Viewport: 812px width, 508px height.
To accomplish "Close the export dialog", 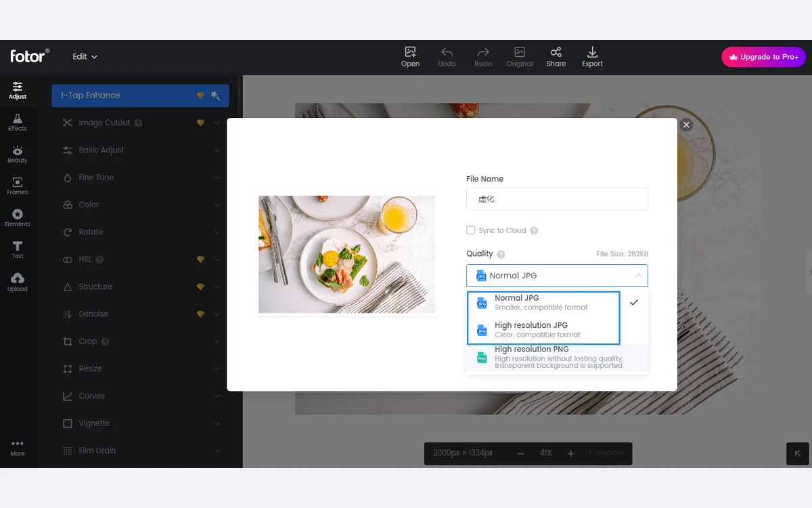I will click(686, 125).
